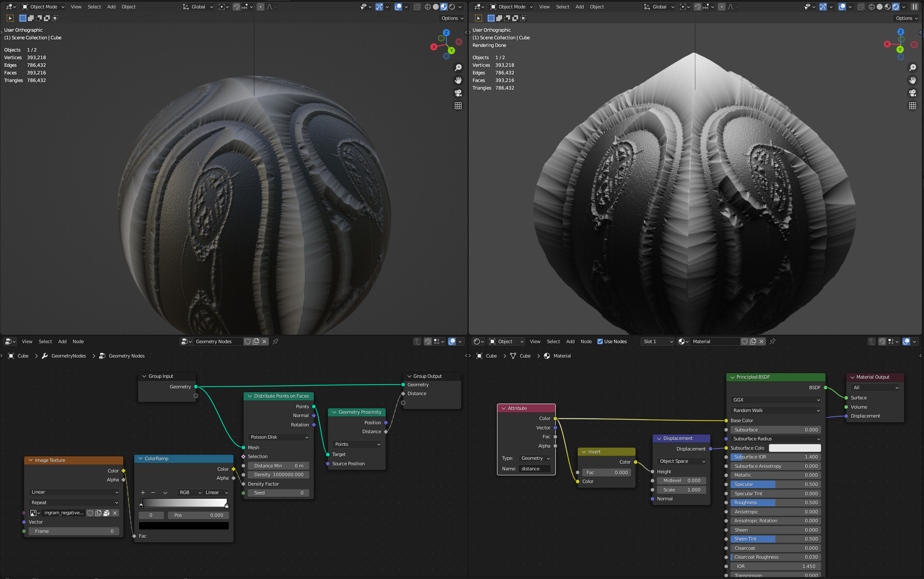Adjust Roughness slider in Principled BSDF
This screenshot has height=579, width=924.
[x=775, y=503]
